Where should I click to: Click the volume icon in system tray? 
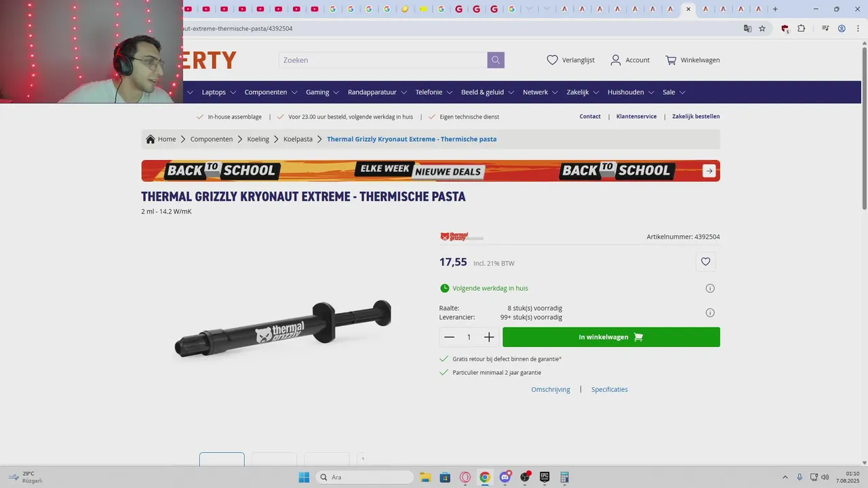coord(825,477)
